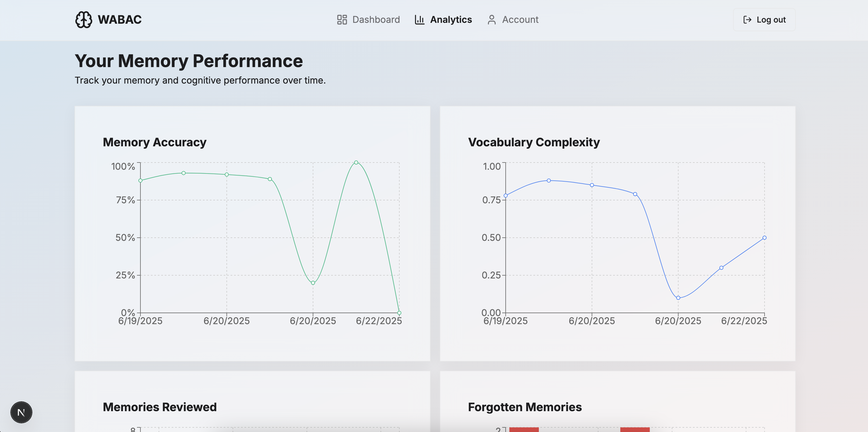Click the Account person icon
The width and height of the screenshot is (868, 432).
click(x=491, y=20)
